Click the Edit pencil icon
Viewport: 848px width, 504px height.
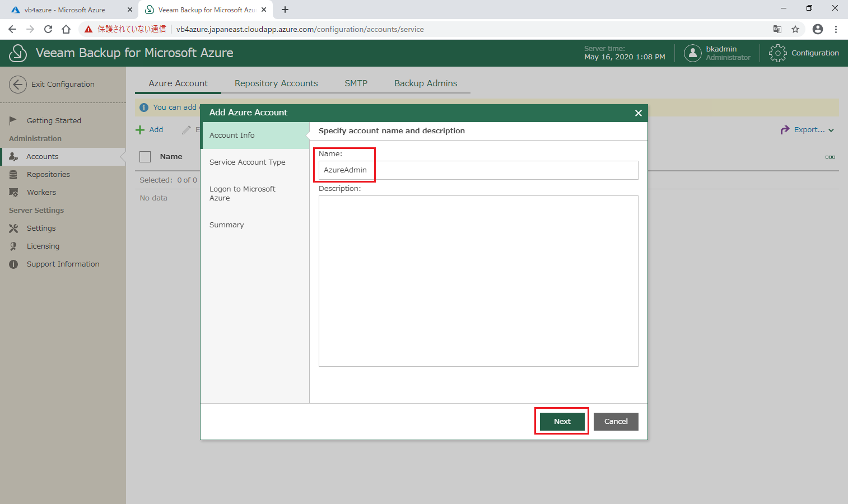pos(187,130)
